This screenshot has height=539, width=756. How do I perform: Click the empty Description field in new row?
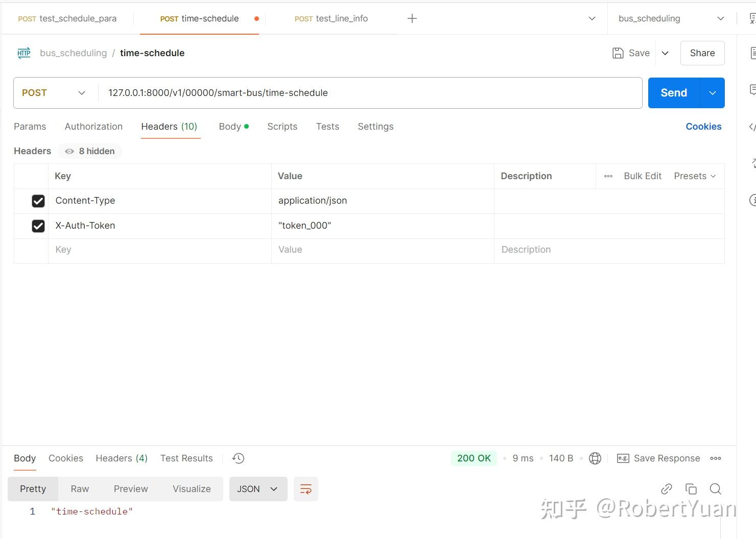(x=609, y=250)
